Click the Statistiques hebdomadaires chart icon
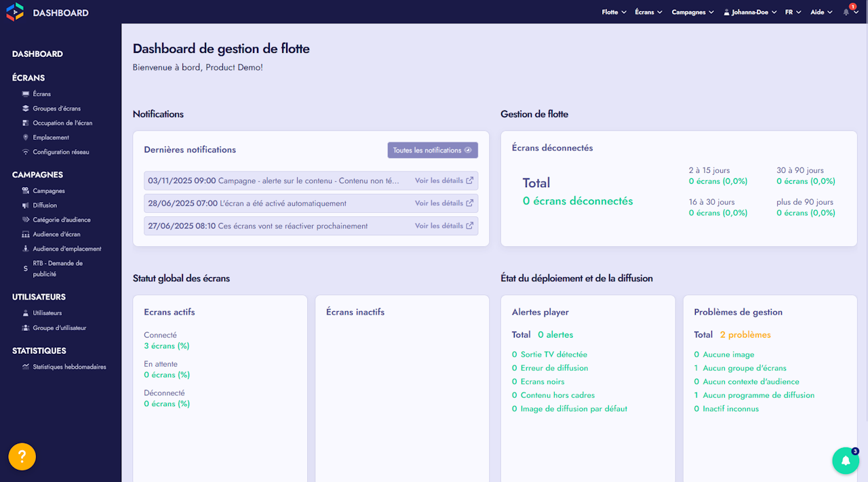The height and width of the screenshot is (482, 868). [26, 367]
